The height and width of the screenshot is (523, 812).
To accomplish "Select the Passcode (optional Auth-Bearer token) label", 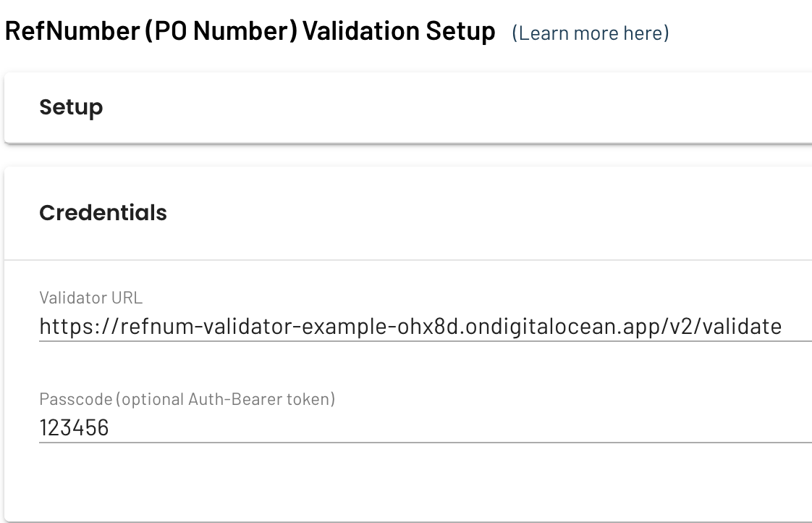I will click(187, 399).
